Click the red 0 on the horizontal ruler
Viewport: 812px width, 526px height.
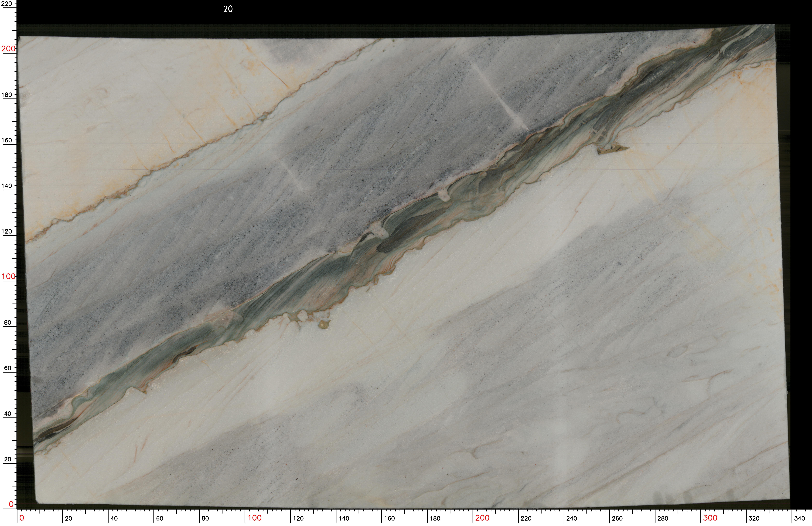pyautogui.click(x=22, y=518)
